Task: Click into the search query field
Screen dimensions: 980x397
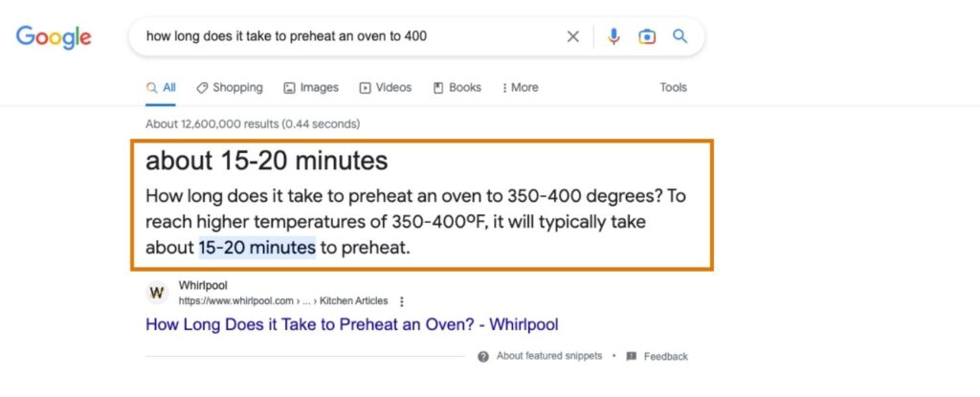Action: pos(345,37)
